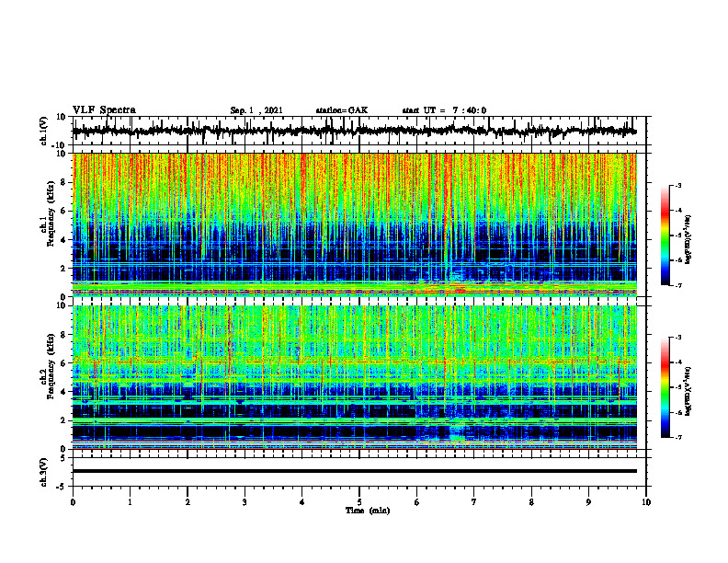Click the "-3" label on ch.1 color bar
This screenshot has height=563, width=728.
678,185
